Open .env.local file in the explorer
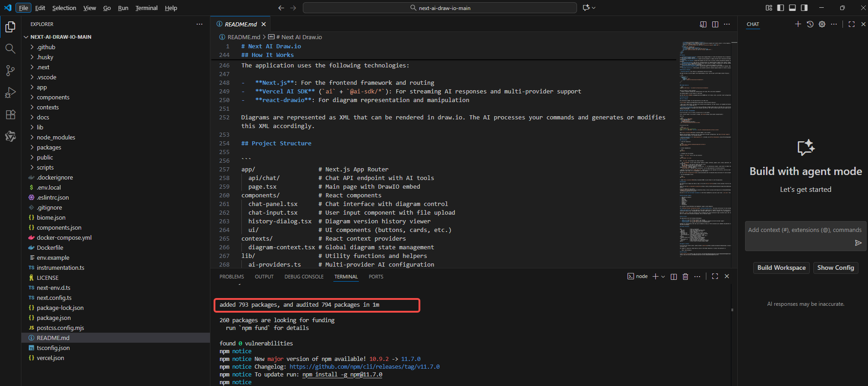The width and height of the screenshot is (868, 386). 116,187
